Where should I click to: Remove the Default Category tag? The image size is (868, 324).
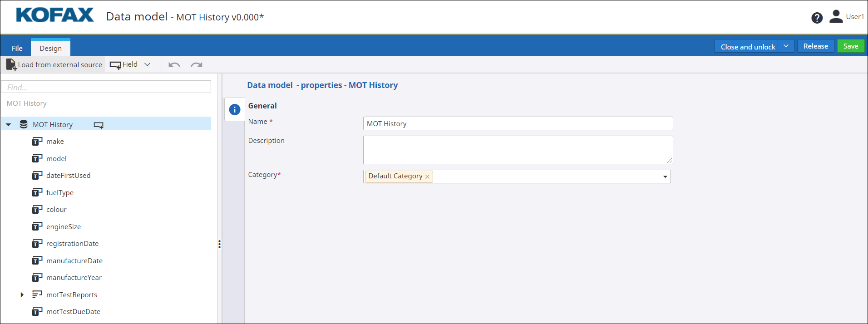pyautogui.click(x=427, y=177)
